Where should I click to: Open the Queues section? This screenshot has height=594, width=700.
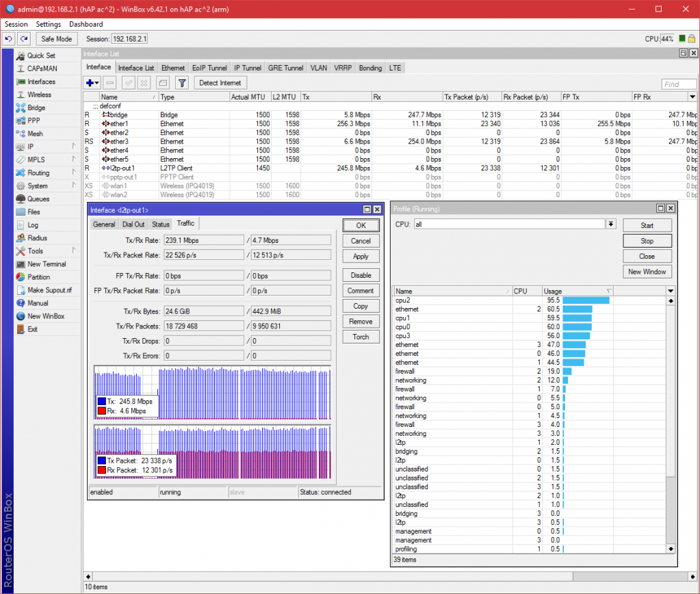(x=38, y=199)
